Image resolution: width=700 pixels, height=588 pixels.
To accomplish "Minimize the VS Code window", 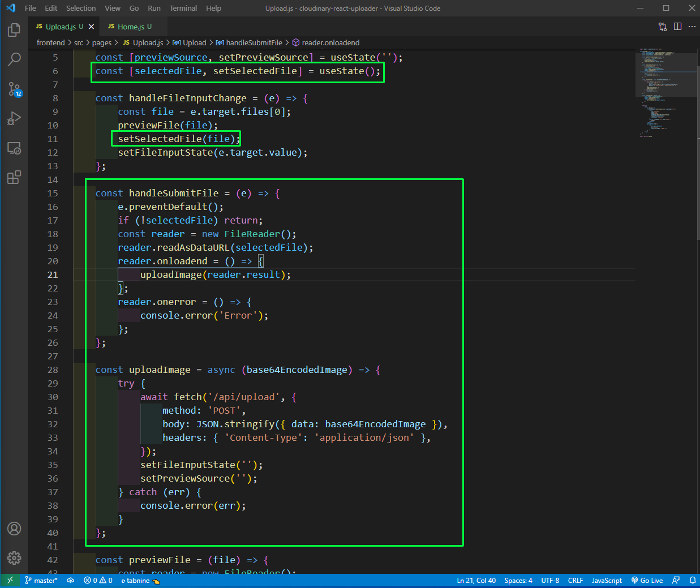I will click(x=640, y=8).
